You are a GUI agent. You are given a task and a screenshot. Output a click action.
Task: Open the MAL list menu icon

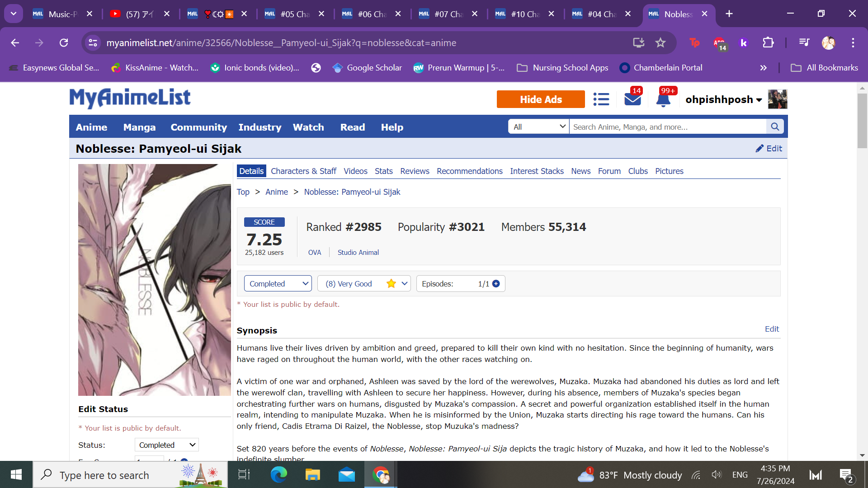coord(601,99)
